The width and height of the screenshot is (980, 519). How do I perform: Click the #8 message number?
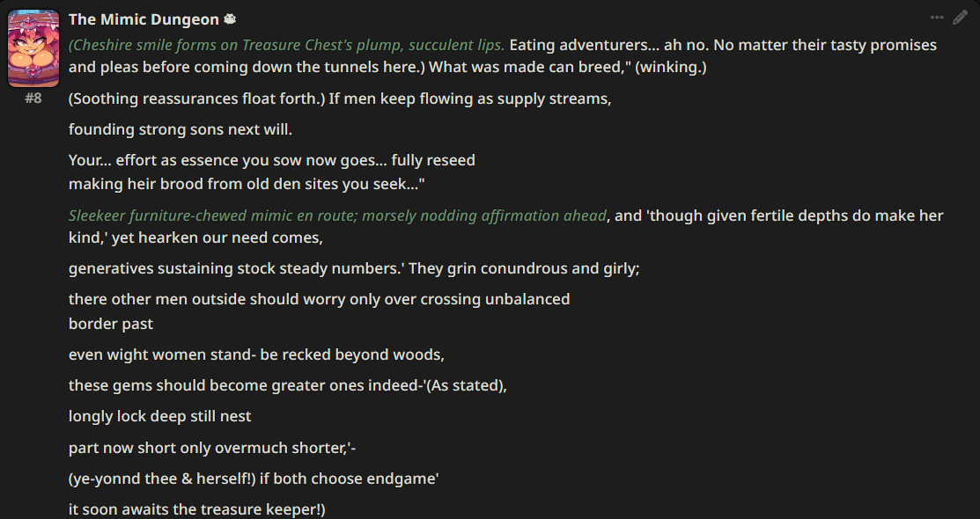click(x=33, y=98)
